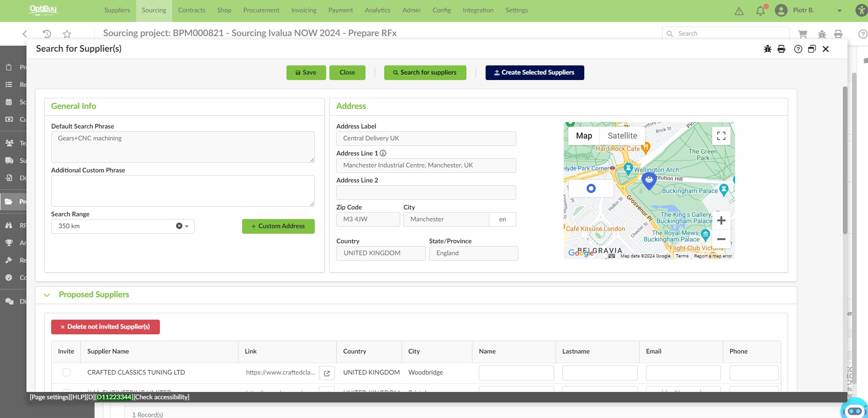
Task: Open the Contracts menu
Action: [191, 11]
